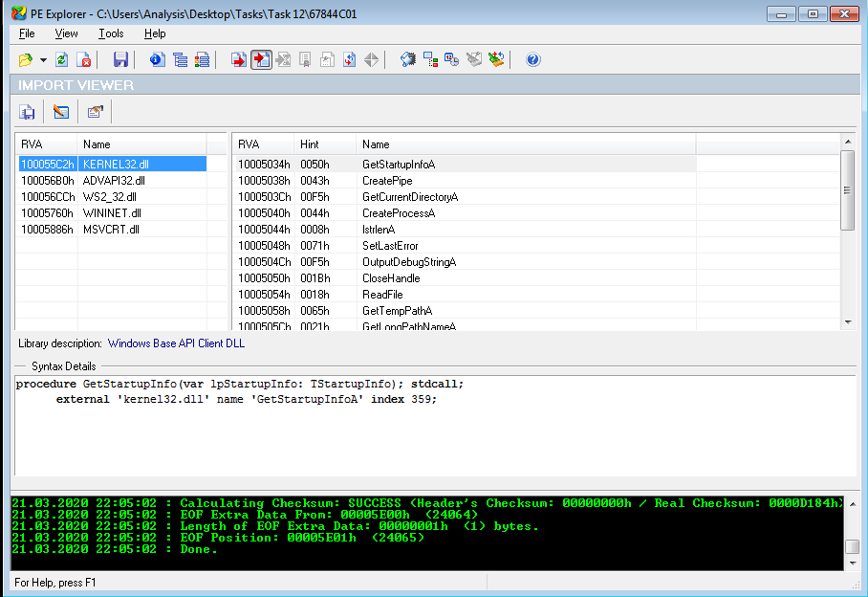Expand the Open File dropdown arrow
This screenshot has width=868, height=597.
click(x=43, y=60)
